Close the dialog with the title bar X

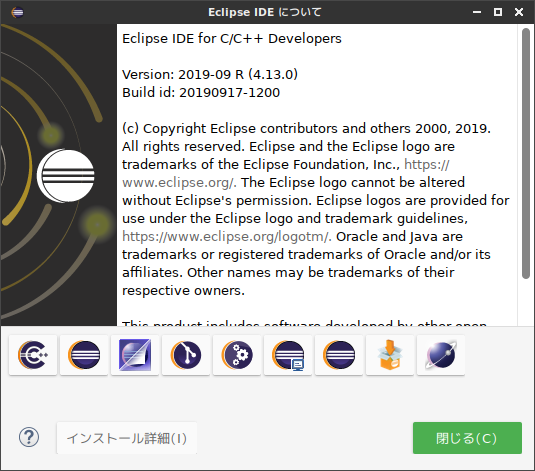tap(519, 12)
